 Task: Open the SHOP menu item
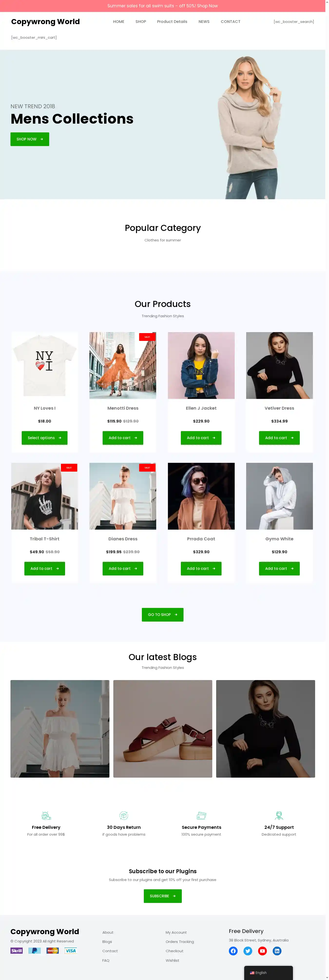point(141,22)
